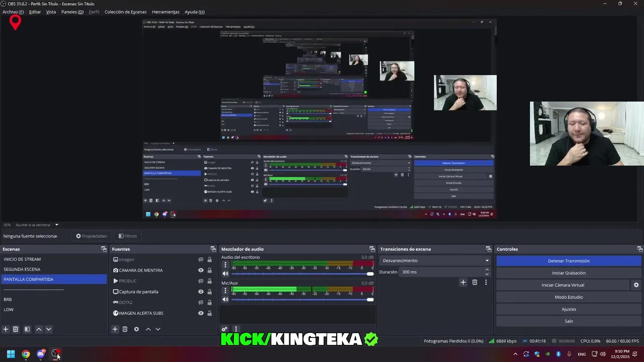Open transition properties three-dot menu
Viewport: 644px width, 362px height.
click(x=486, y=283)
